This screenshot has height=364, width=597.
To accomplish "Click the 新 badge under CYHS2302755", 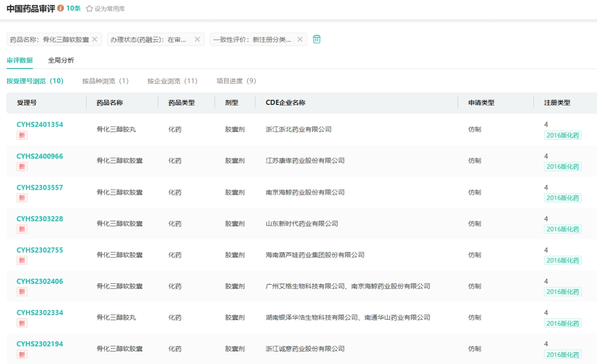I will tap(22, 261).
